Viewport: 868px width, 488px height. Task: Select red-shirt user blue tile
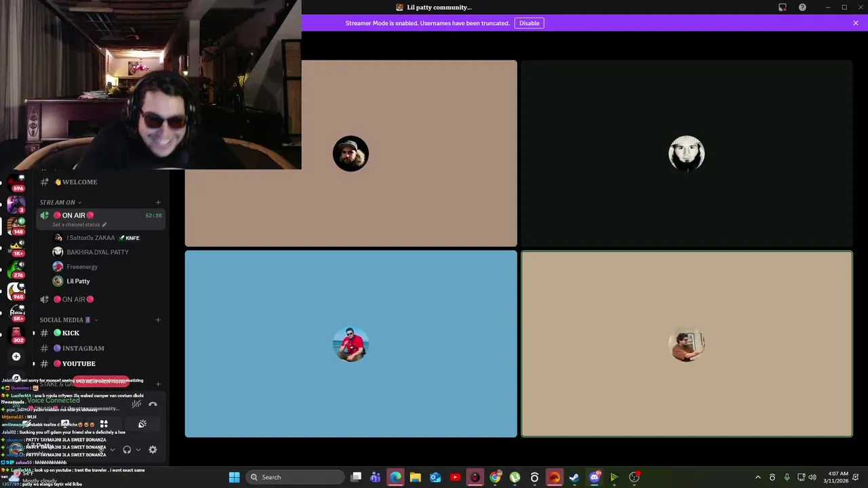pyautogui.click(x=351, y=344)
